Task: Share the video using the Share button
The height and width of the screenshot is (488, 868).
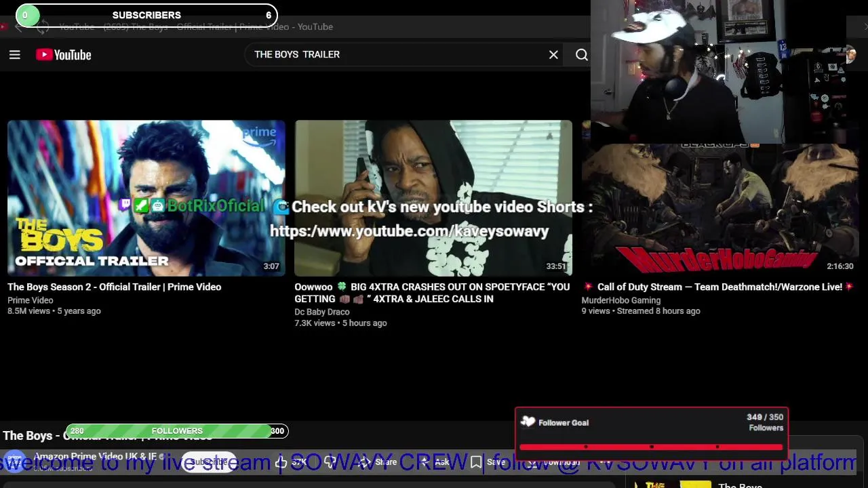Action: pos(378,462)
